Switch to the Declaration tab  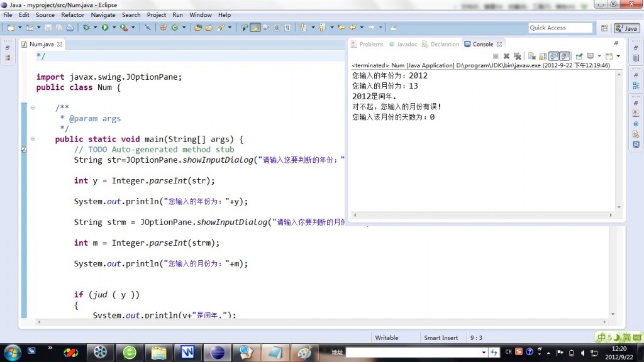(441, 44)
